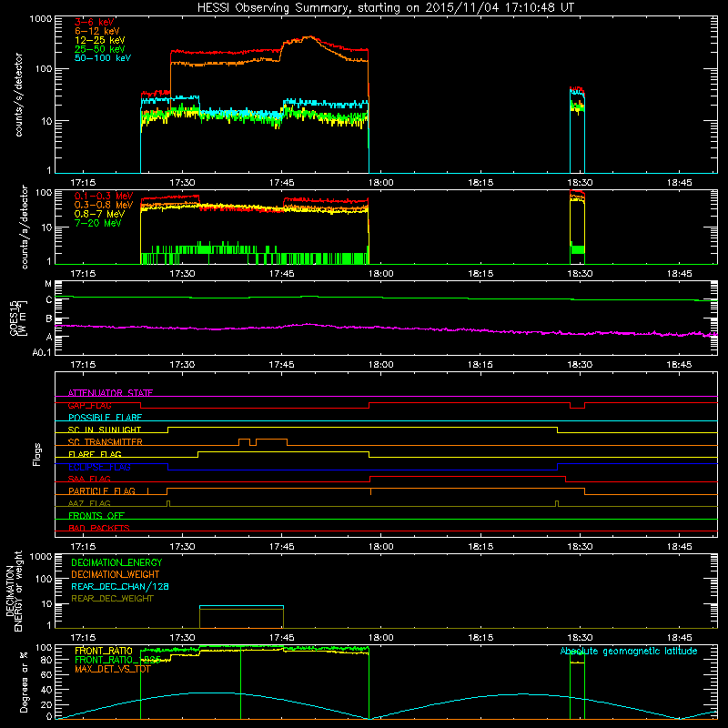Click the REAR_DEC_CHAN/128 legend label
Image resolution: width=728 pixels, height=728 pixels.
point(120,586)
